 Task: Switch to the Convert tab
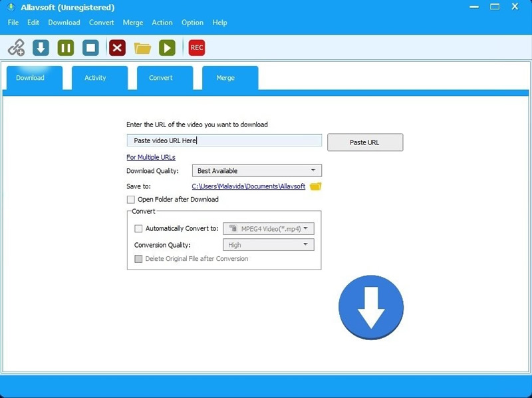[x=165, y=78]
